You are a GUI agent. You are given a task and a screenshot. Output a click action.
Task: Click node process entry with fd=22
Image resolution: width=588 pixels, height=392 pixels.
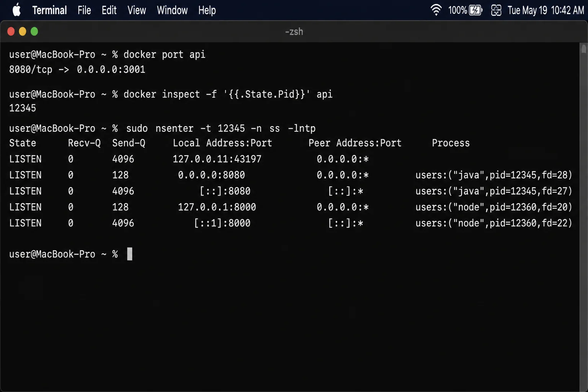494,224
